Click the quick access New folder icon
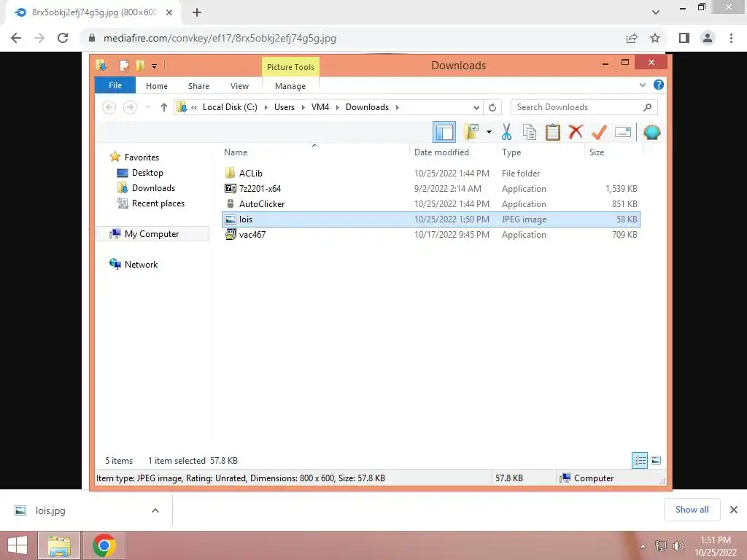Screen dimensions: 747x560 tap(139, 65)
